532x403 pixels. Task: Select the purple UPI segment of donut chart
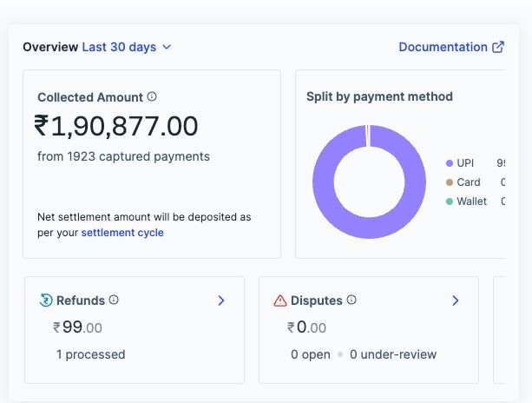pos(325,182)
